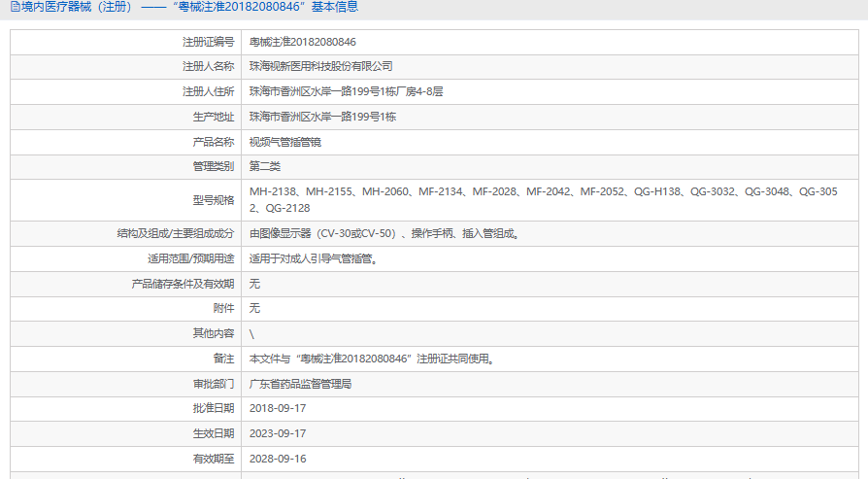Select the 无 value in the 附件 row
This screenshot has width=868, height=479.
[254, 308]
